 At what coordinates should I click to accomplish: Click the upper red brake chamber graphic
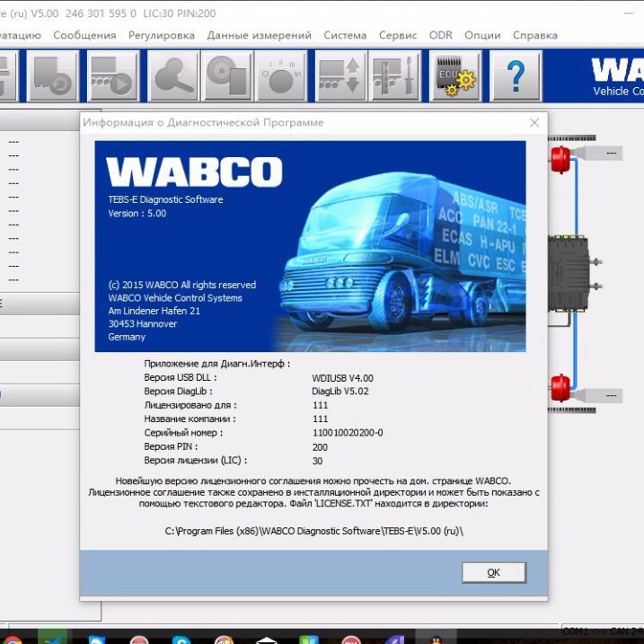(x=560, y=159)
